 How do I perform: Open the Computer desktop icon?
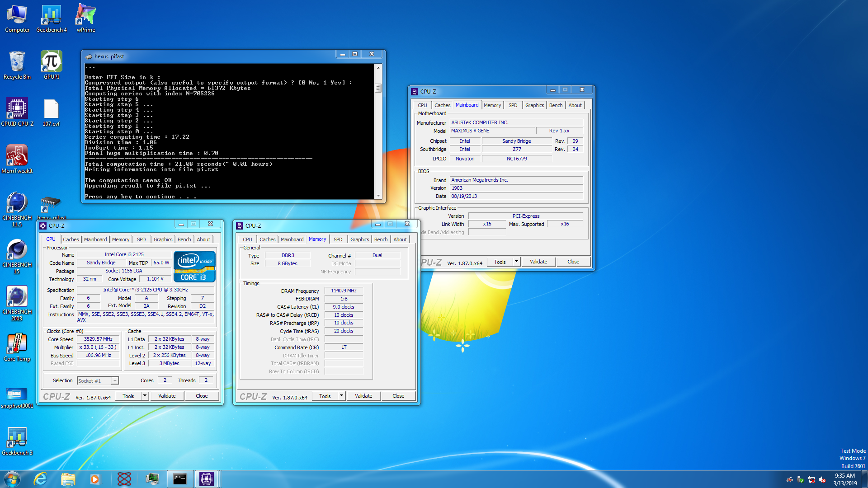pyautogui.click(x=17, y=18)
